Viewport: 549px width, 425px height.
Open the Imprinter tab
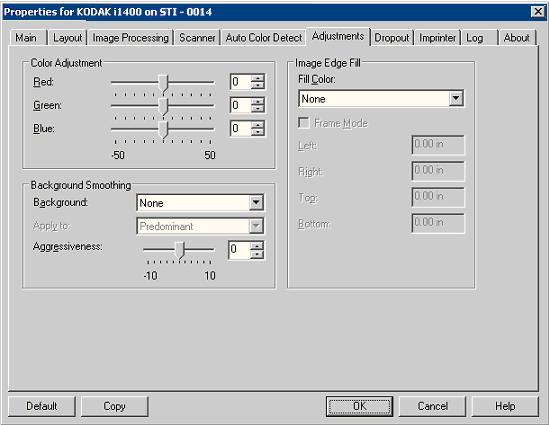click(437, 38)
